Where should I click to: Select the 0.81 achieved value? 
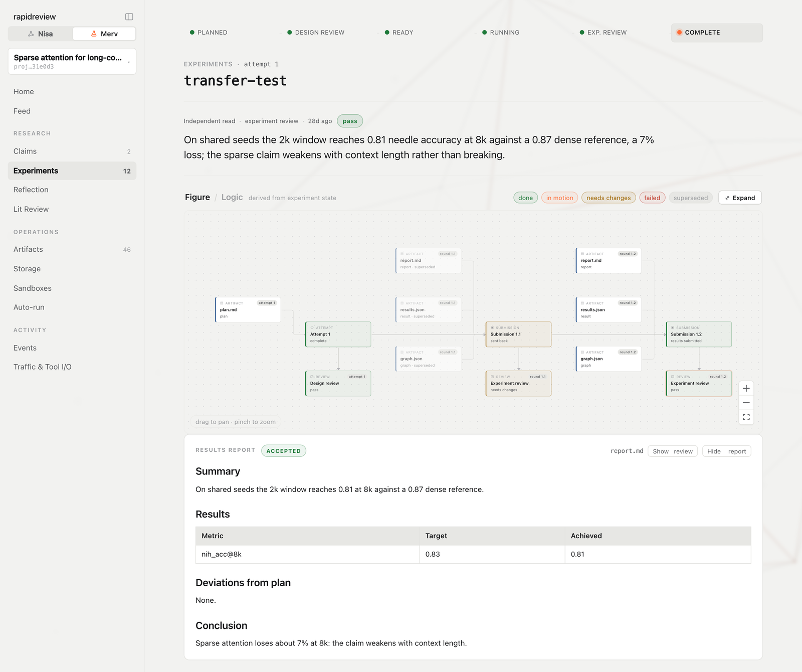point(658,554)
